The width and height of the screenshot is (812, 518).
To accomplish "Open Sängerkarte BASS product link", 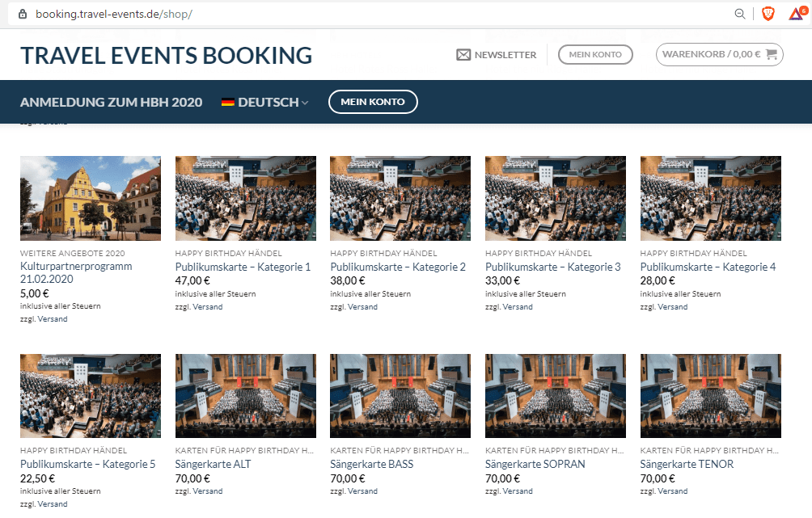I will click(372, 464).
